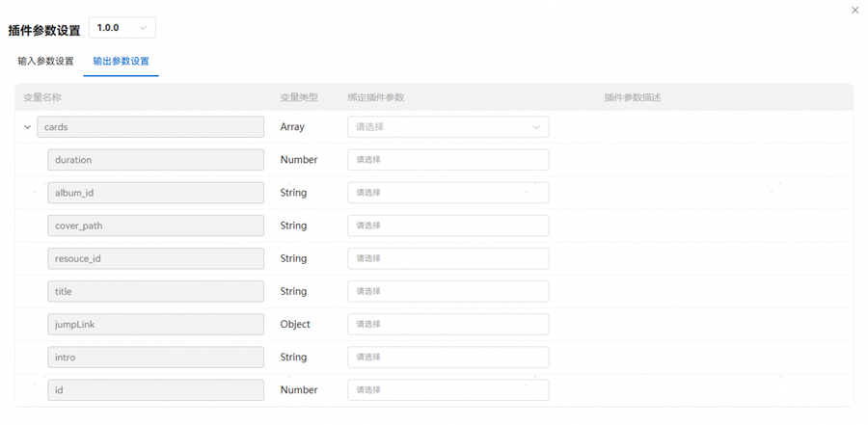Open the 1.0.0 version dropdown
The image size is (868, 425).
click(x=122, y=28)
